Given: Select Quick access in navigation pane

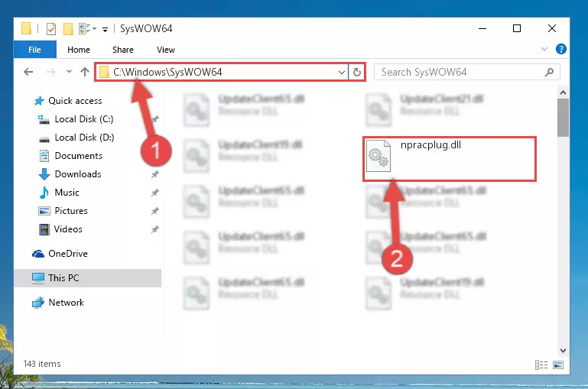Looking at the screenshot, I should (75, 101).
